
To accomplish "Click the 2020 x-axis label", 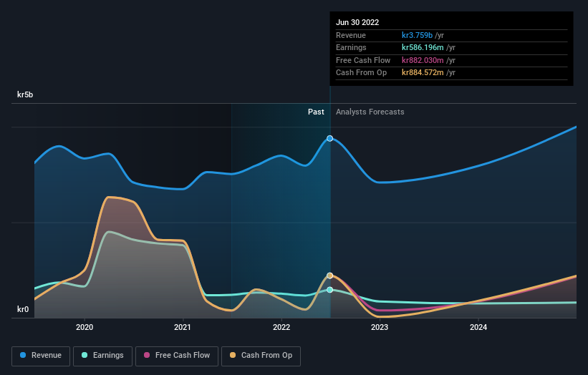I will click(x=85, y=328).
